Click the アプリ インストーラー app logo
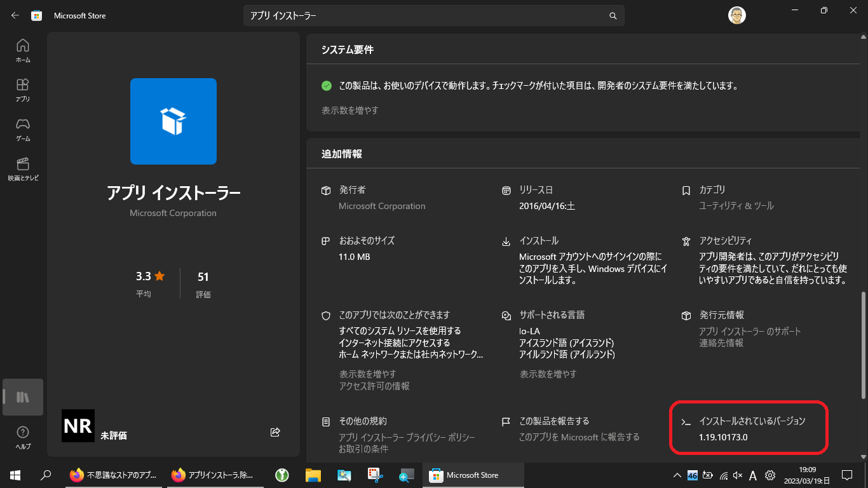 coord(173,121)
